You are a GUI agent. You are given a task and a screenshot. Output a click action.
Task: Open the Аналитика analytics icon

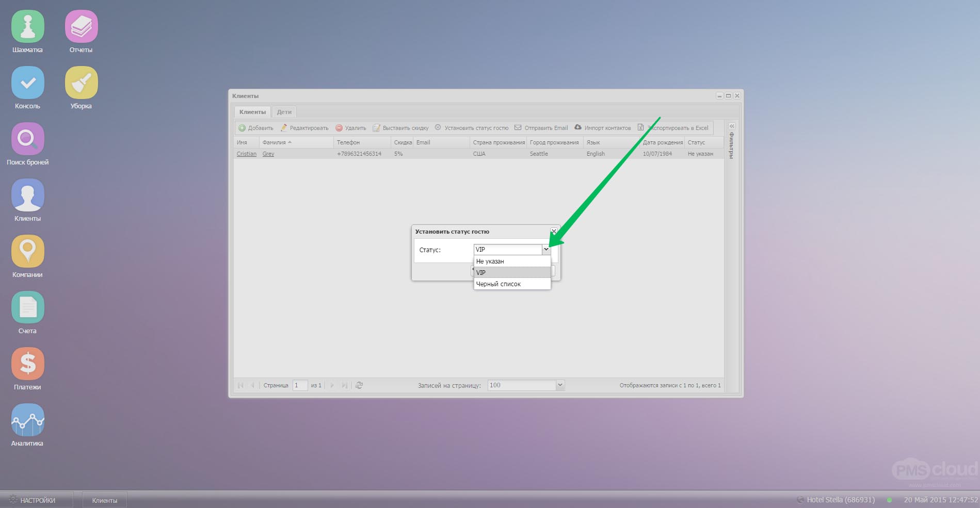point(27,420)
